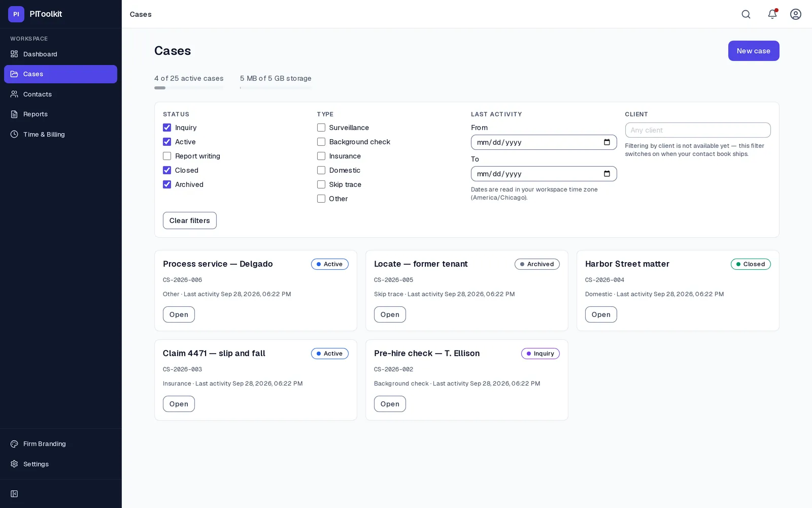Viewport: 812px width, 508px height.
Task: Click the Time & Billing clock icon
Action: pyautogui.click(x=14, y=134)
